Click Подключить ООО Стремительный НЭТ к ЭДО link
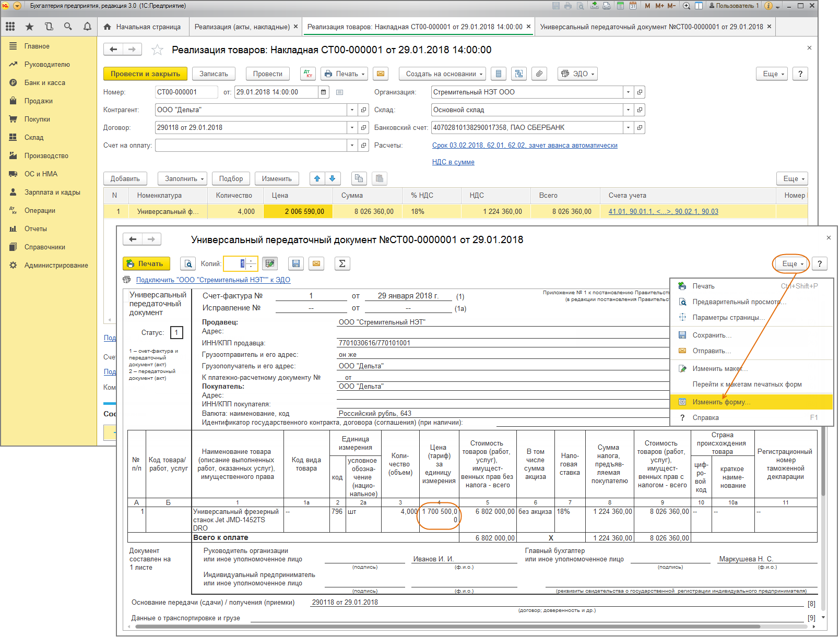 [x=213, y=280]
